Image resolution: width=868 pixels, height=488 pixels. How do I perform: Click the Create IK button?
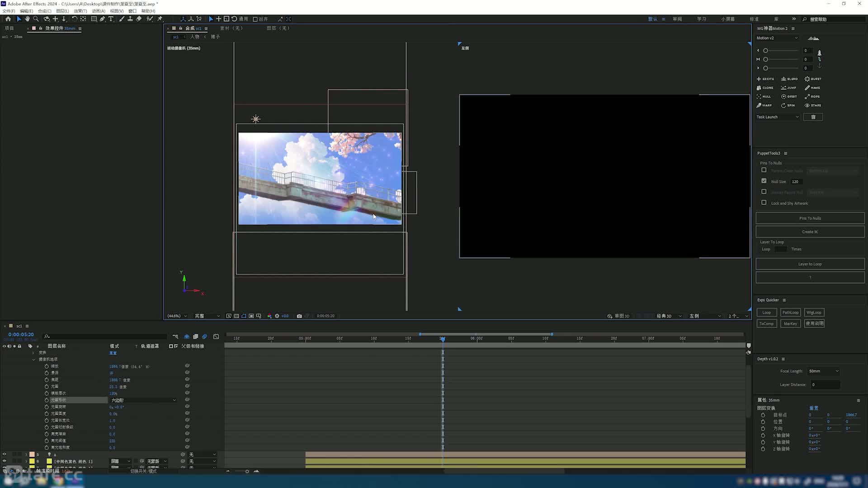(810, 232)
